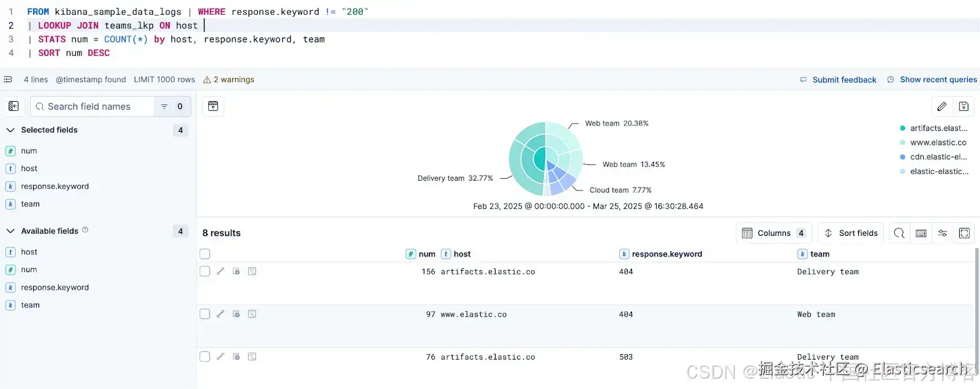Select the www.elastic.co row checkbox
This screenshot has height=389, width=980.
pos(205,314)
